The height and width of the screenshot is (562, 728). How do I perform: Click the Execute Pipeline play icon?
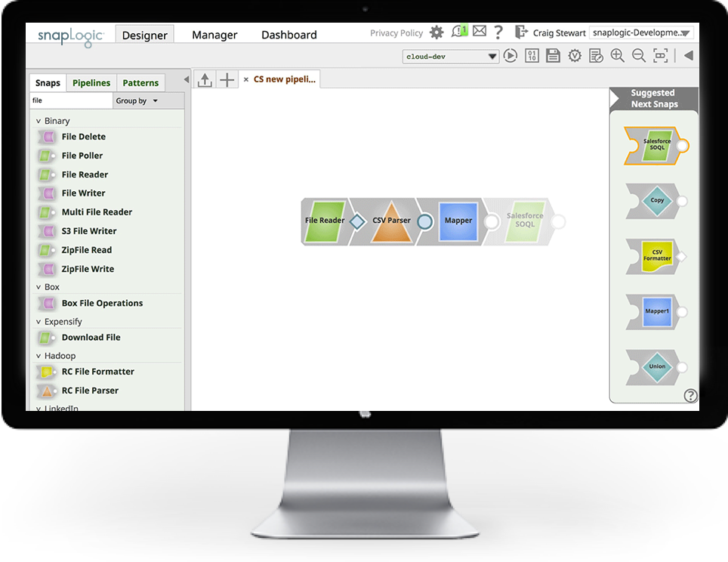point(511,56)
